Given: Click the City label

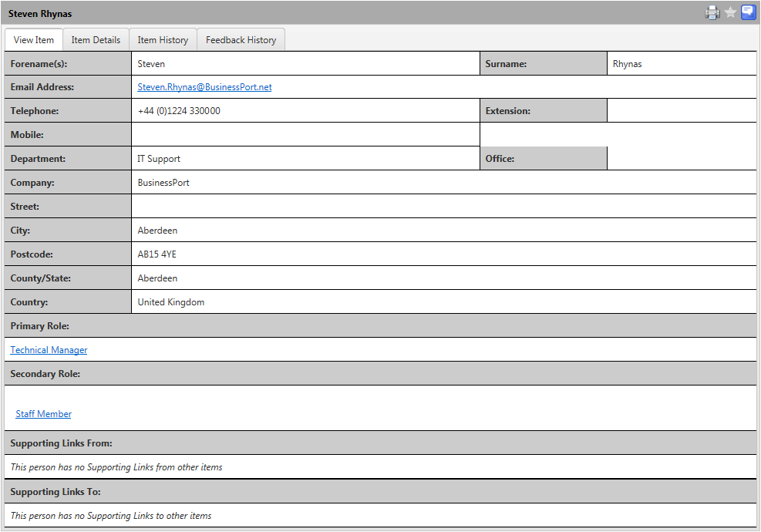Looking at the screenshot, I should (x=20, y=230).
